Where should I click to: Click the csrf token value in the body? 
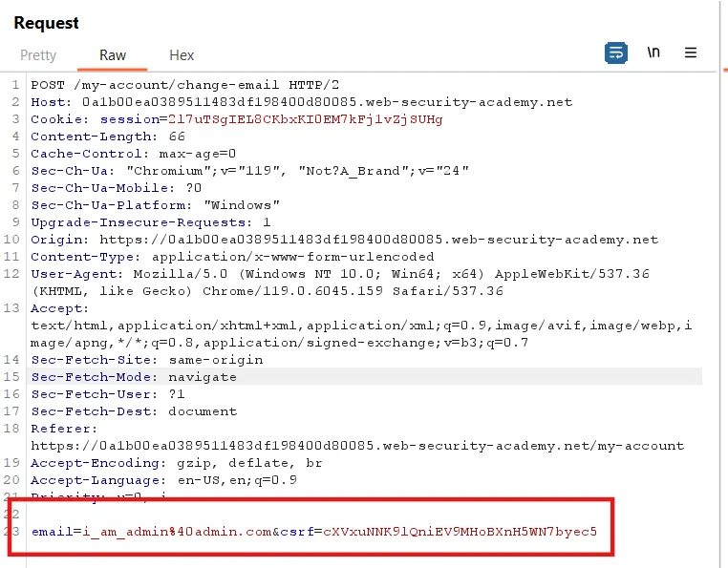(459, 532)
